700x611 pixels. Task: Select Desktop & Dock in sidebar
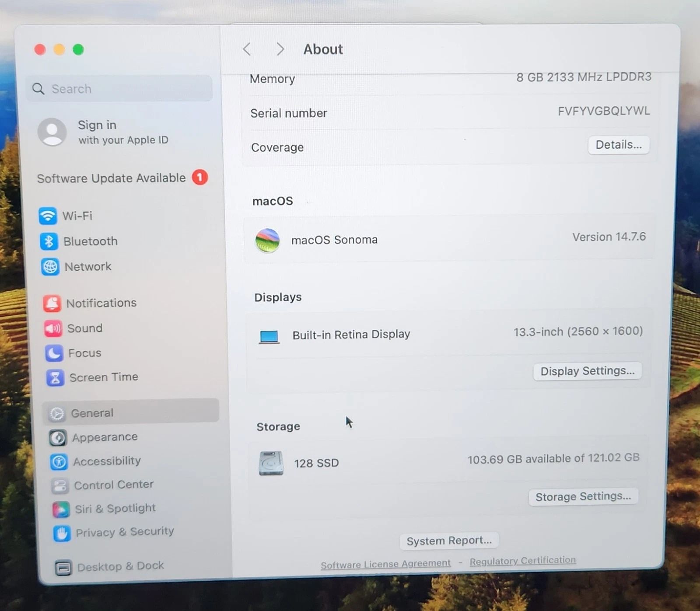point(120,566)
